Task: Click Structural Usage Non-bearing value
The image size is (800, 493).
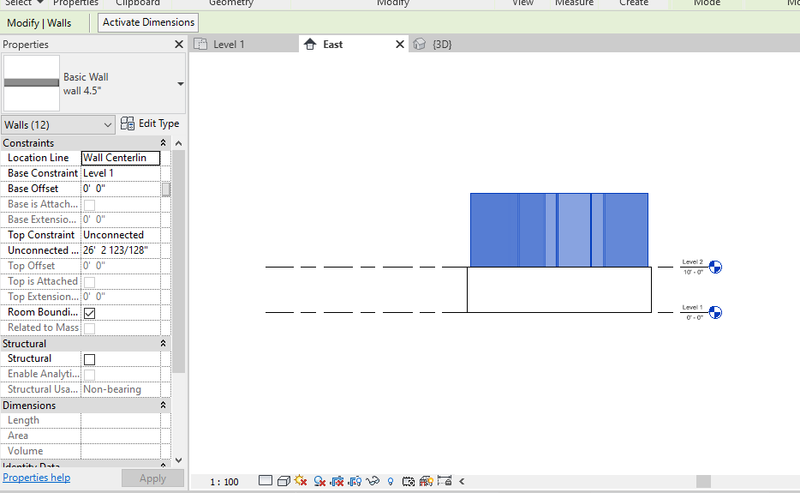Action: point(120,389)
